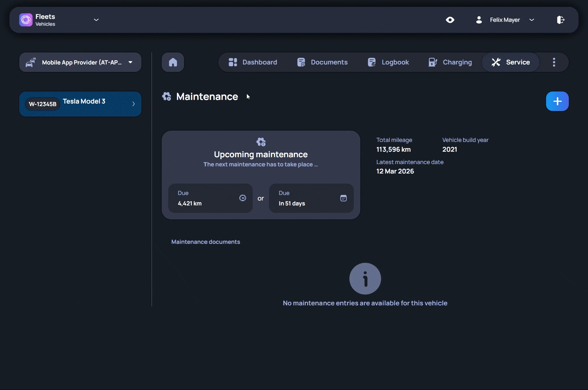Click the fleet cars icon in selector
Viewport: 588px width, 390px height.
31,62
